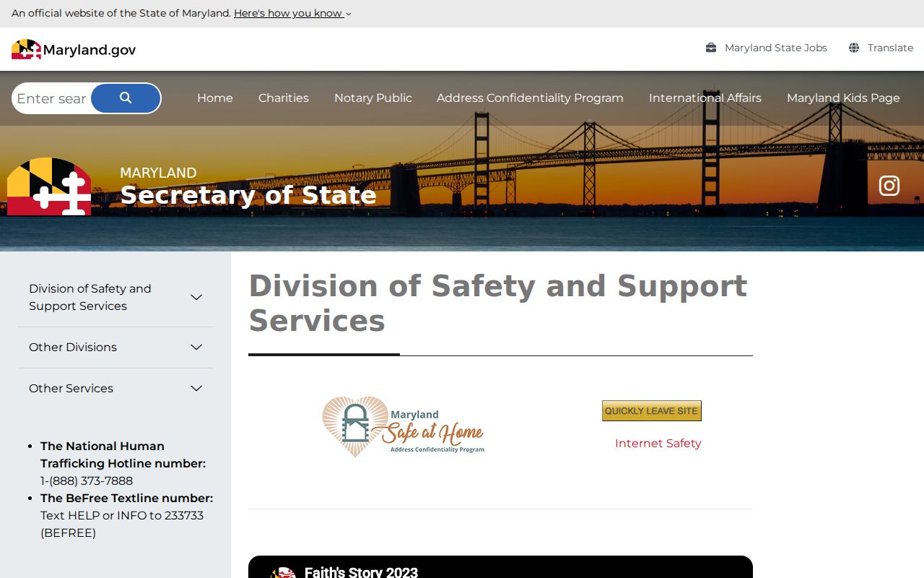The width and height of the screenshot is (924, 578).
Task: Open Address Confidentiality Program menu item
Action: pyautogui.click(x=530, y=98)
